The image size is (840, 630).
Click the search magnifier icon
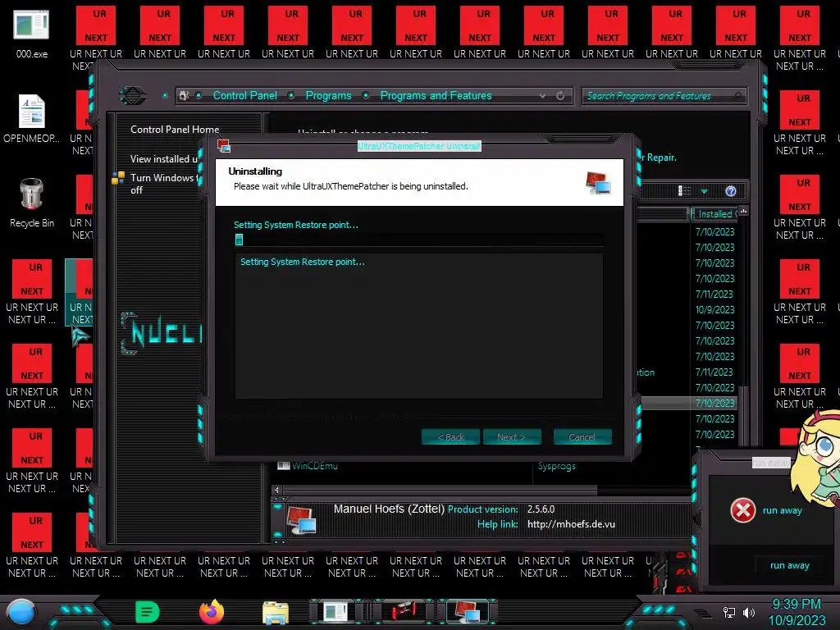(738, 96)
